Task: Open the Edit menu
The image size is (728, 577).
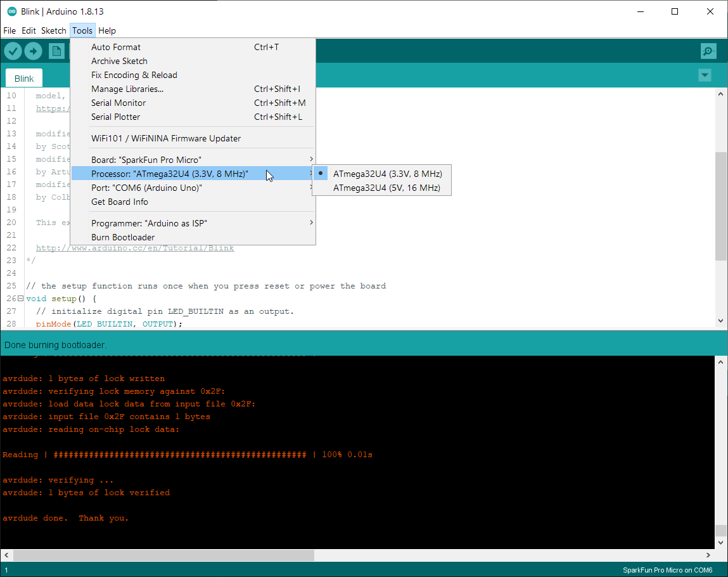Action: [x=29, y=30]
